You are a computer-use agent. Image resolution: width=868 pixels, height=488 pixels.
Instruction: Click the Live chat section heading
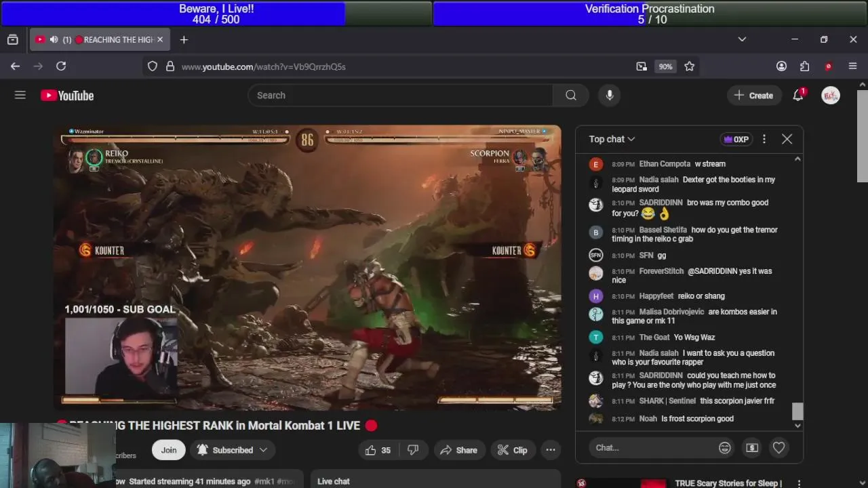pyautogui.click(x=334, y=481)
